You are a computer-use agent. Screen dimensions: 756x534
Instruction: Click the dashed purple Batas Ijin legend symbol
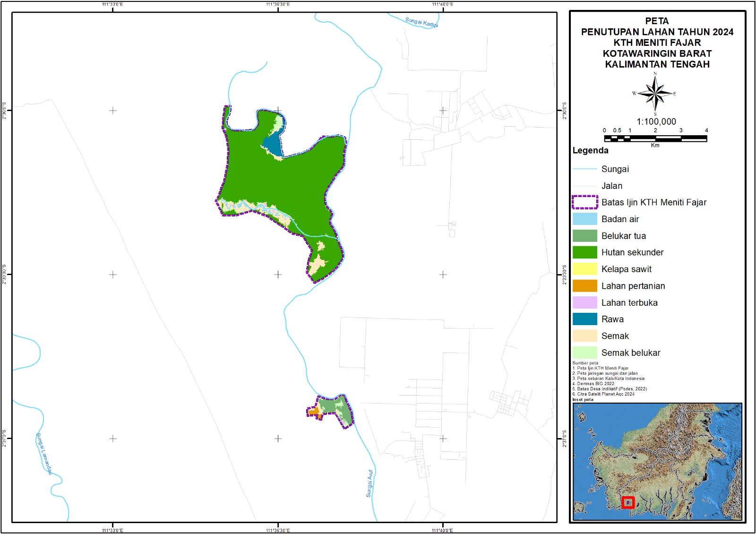584,202
